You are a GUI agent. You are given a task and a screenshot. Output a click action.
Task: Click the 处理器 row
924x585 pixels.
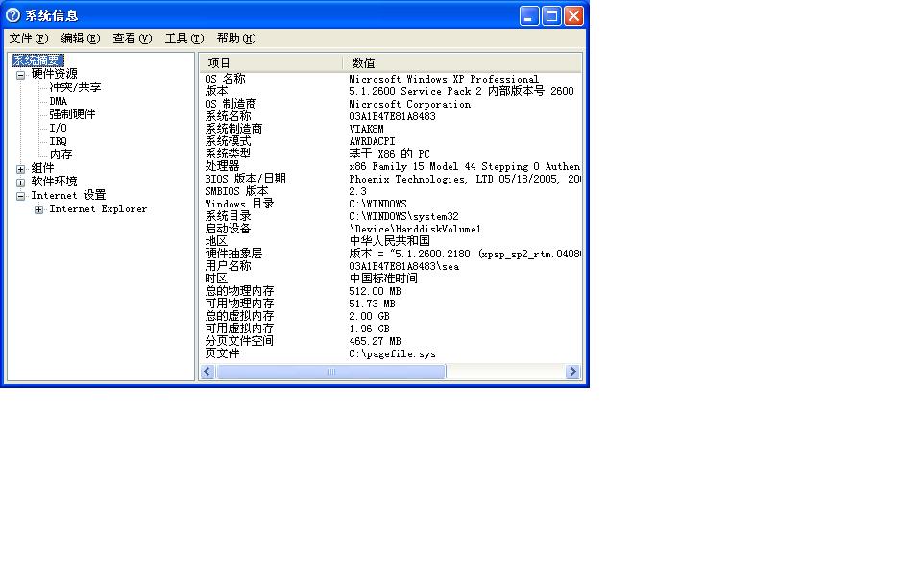pos(391,167)
